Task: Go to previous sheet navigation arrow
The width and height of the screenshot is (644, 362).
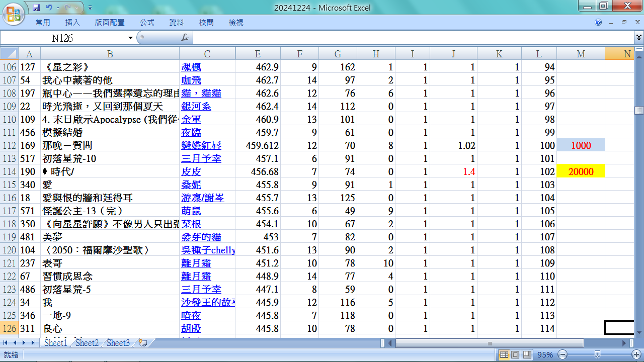Action: (15, 343)
